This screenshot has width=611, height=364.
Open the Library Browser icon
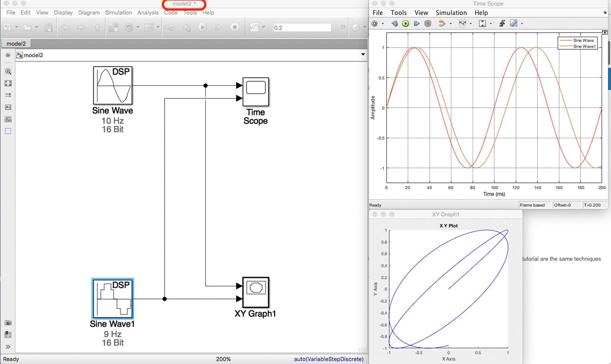coord(113,27)
